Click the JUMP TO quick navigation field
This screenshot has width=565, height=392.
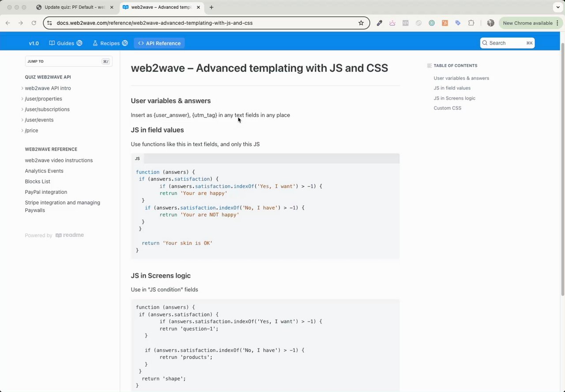click(68, 61)
